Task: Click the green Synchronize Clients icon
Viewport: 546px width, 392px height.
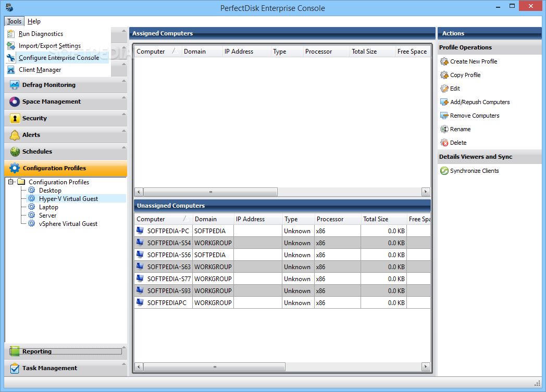Action: 444,171
